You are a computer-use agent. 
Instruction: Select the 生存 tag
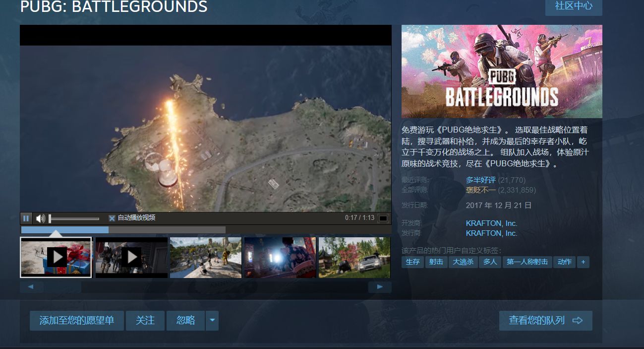[x=412, y=262]
